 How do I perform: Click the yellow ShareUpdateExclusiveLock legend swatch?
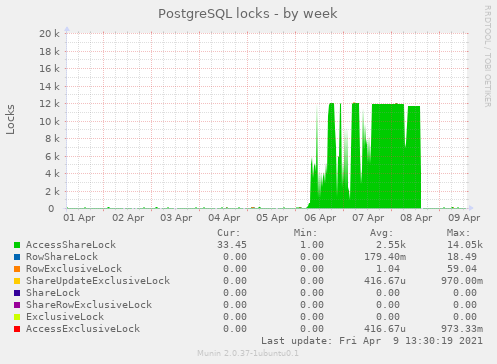17,281
